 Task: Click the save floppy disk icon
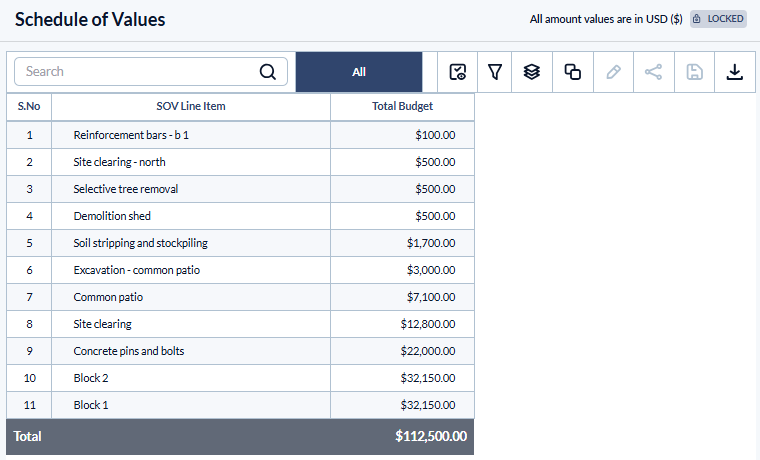(x=695, y=72)
